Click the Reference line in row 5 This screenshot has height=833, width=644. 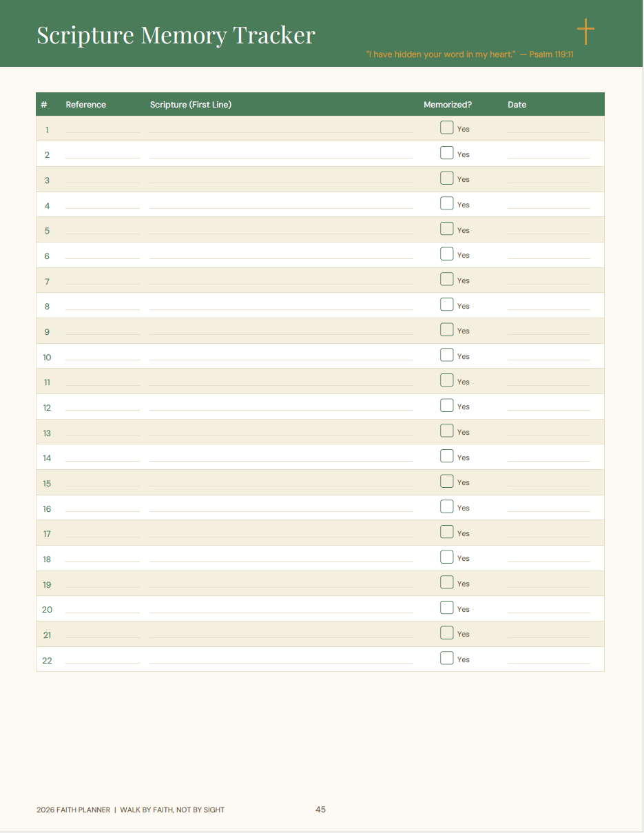pos(103,230)
